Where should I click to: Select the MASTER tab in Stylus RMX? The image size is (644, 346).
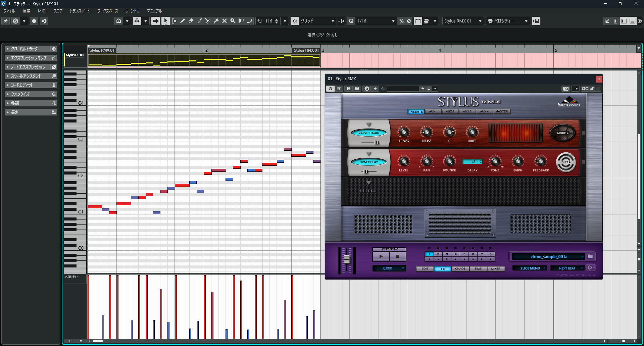point(502,112)
